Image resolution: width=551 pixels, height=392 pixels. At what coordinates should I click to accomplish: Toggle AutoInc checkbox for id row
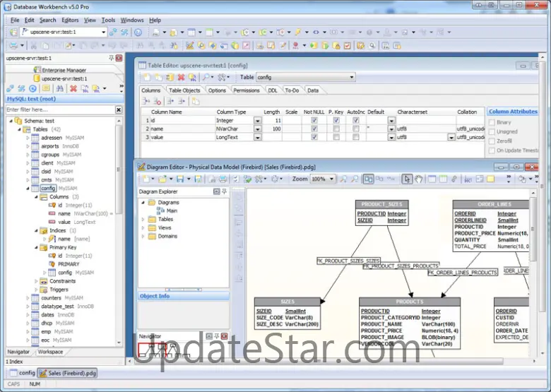pyautogui.click(x=355, y=121)
